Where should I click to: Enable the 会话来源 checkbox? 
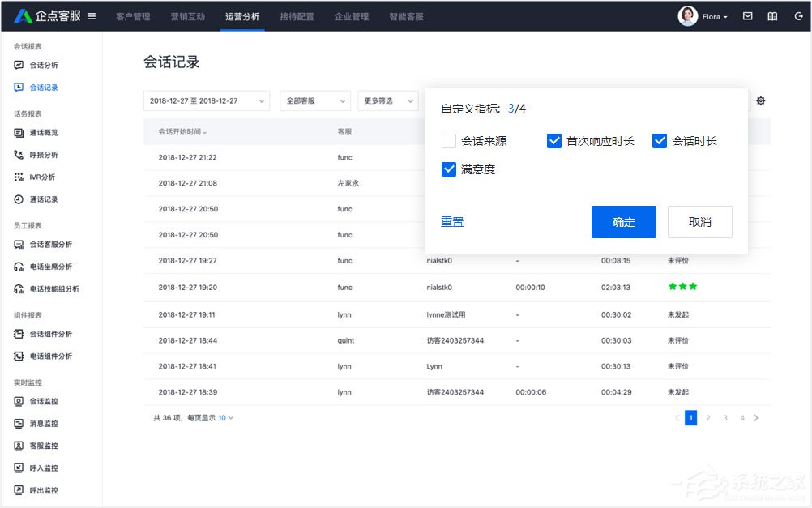449,139
